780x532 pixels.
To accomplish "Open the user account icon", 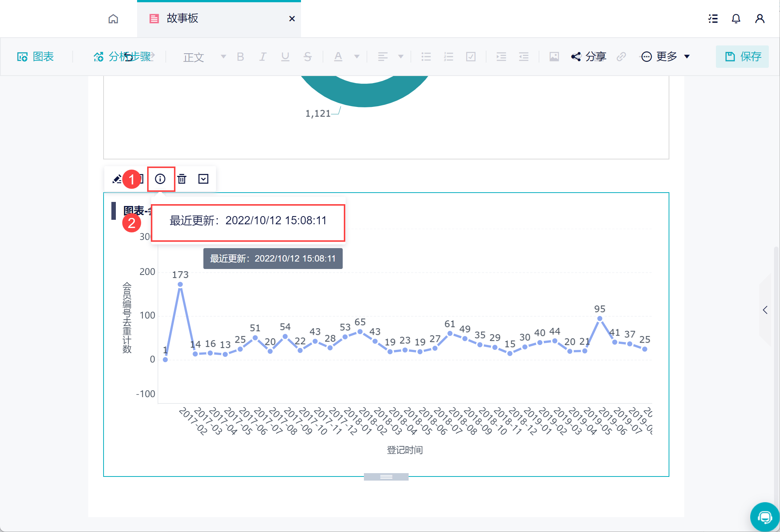I will point(760,19).
